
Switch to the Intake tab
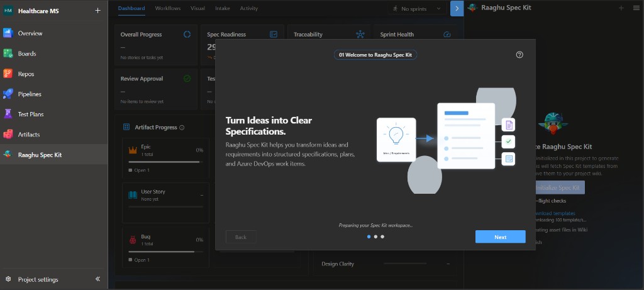[x=222, y=8]
